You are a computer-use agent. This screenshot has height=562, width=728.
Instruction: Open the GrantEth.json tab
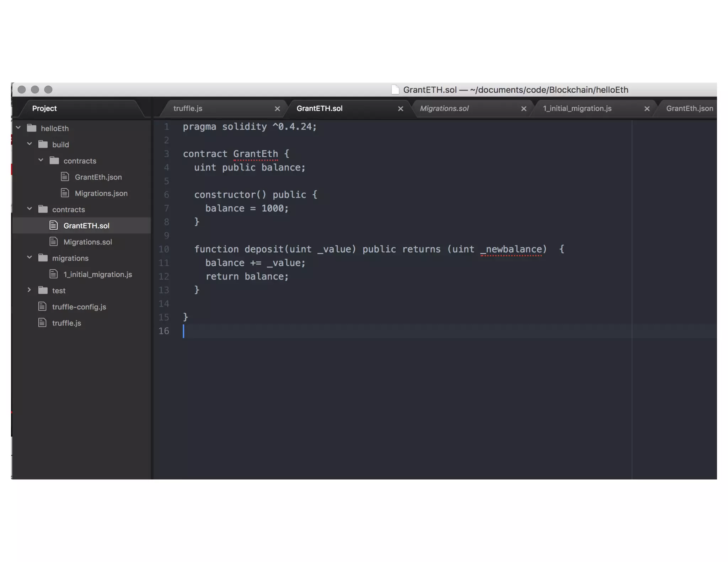689,109
